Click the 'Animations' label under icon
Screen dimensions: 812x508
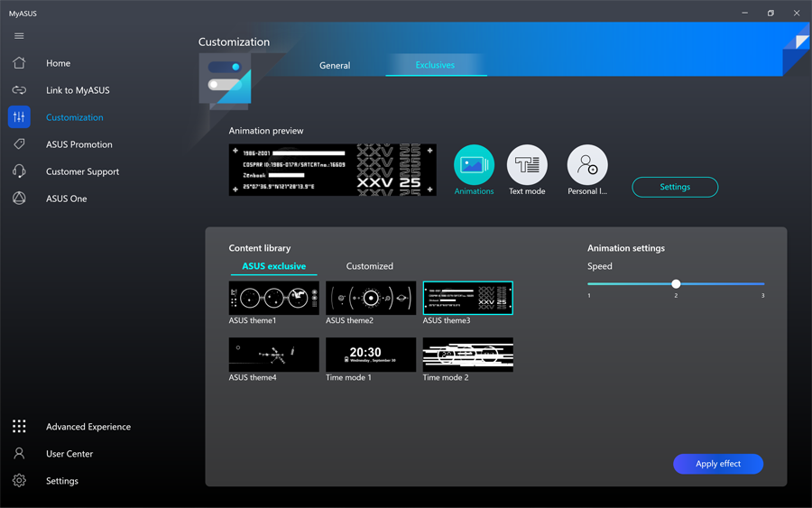point(474,191)
